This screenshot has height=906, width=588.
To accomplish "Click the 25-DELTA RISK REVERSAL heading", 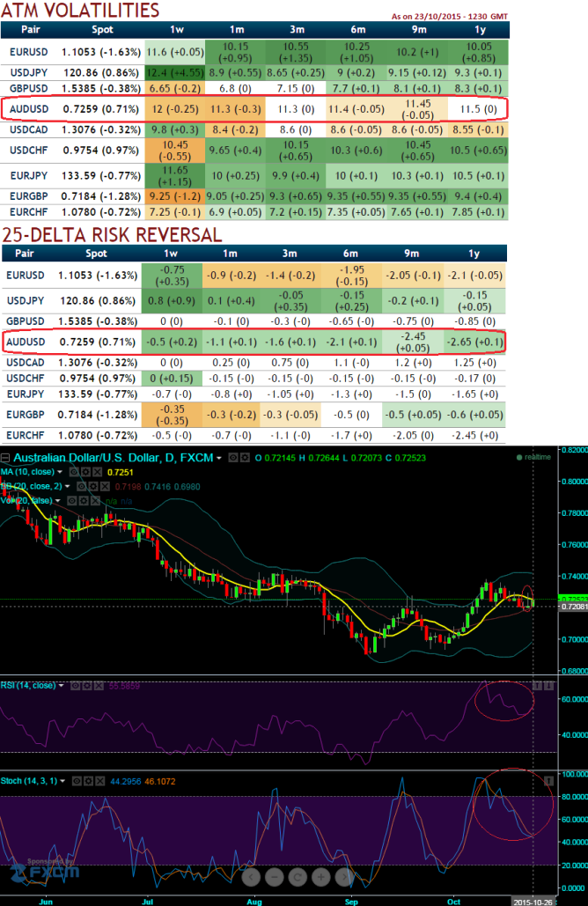I will [112, 234].
